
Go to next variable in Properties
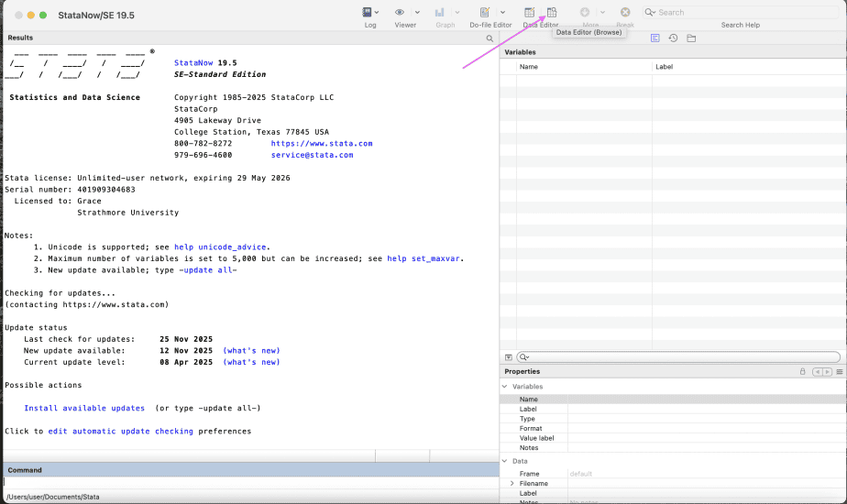(x=827, y=372)
